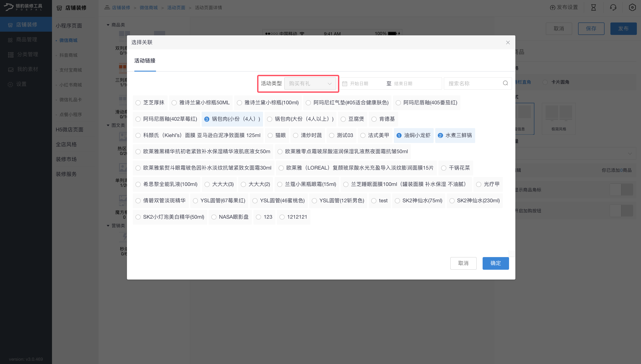Open the dropdown in the right settings panel
The image size is (641, 364).
(575, 153)
